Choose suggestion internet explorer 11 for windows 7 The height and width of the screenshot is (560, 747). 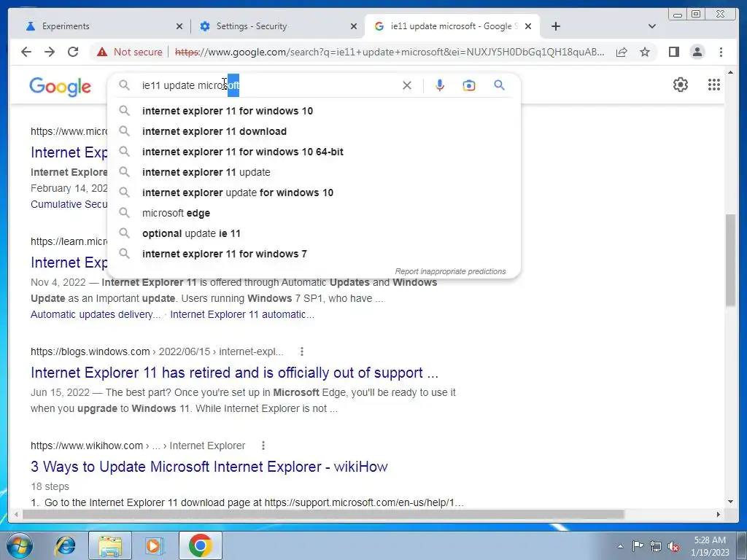(x=314, y=254)
